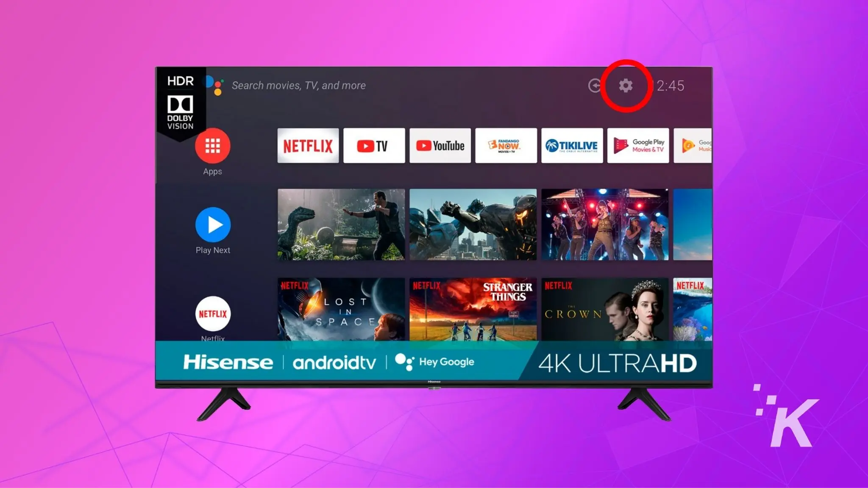
Task: Click The Crown Netflix thumbnail
Action: (603, 309)
